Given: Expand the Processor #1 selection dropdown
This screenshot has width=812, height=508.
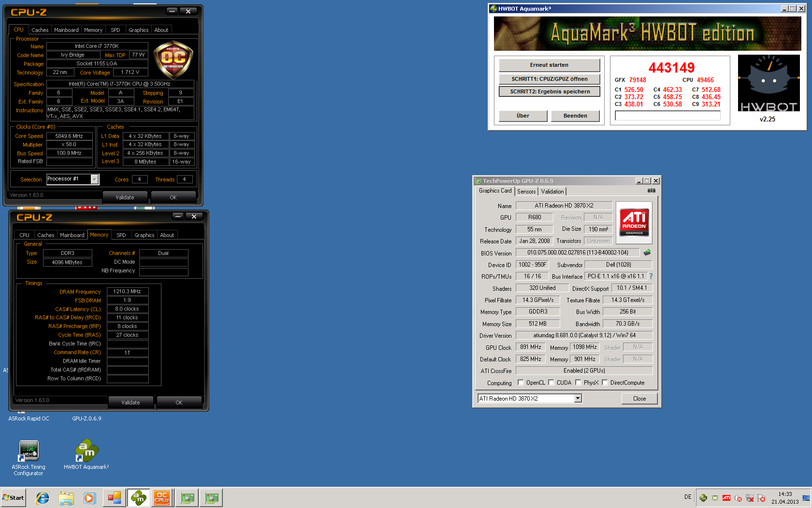Looking at the screenshot, I should point(95,179).
